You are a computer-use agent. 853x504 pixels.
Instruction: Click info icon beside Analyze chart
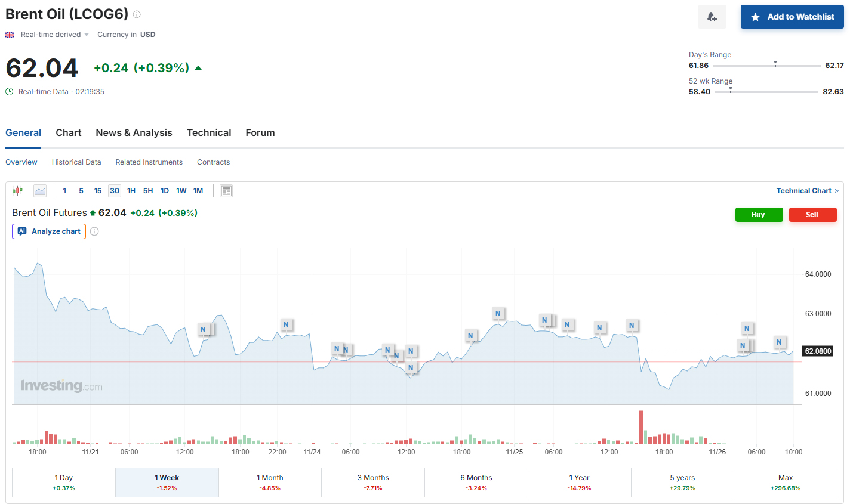(x=94, y=231)
